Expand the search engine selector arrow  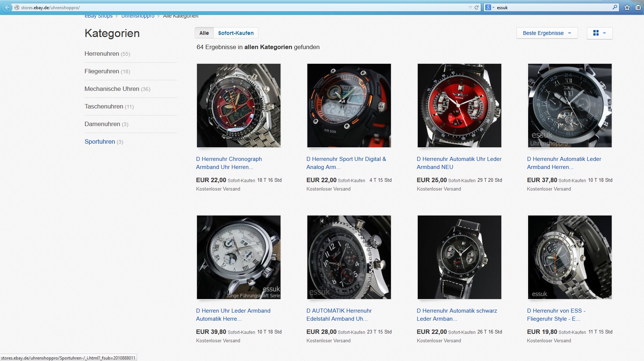coord(493,7)
